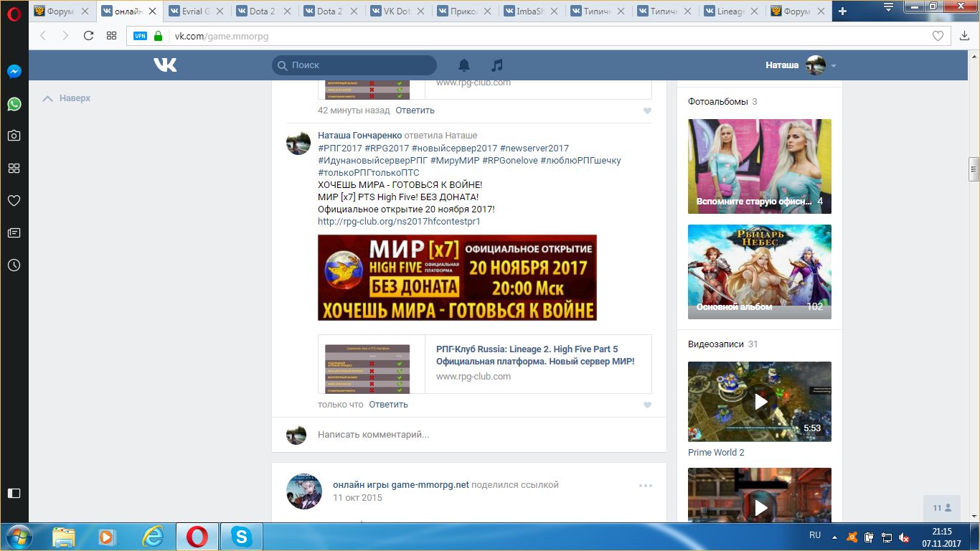Toggle the Opera sidebar panel button

pos(14,493)
